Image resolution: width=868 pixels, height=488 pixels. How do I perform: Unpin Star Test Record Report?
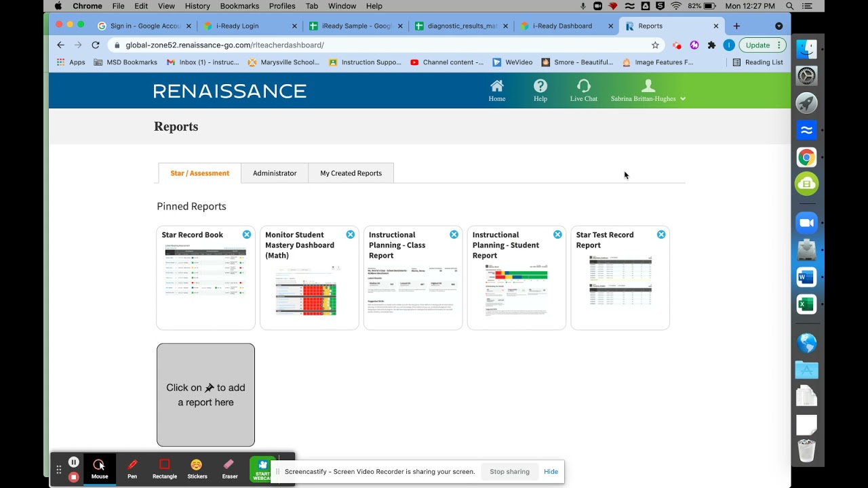click(661, 235)
